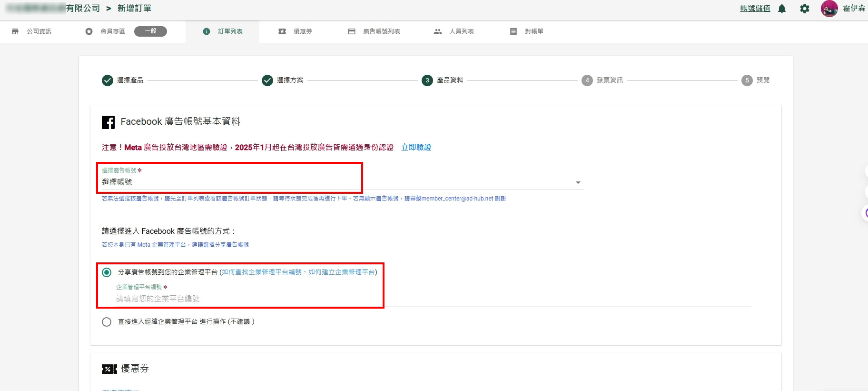Viewport: 868px width, 391px height.
Task: Click the dropdown arrow for 選擇廣告帳號
Action: point(578,182)
